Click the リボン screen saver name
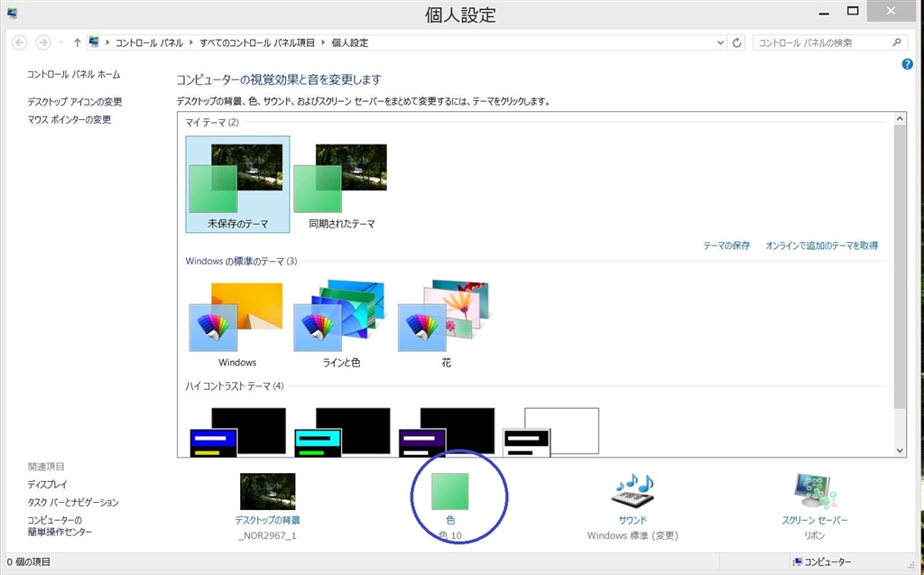Screen dimensions: 924x575 (815, 535)
